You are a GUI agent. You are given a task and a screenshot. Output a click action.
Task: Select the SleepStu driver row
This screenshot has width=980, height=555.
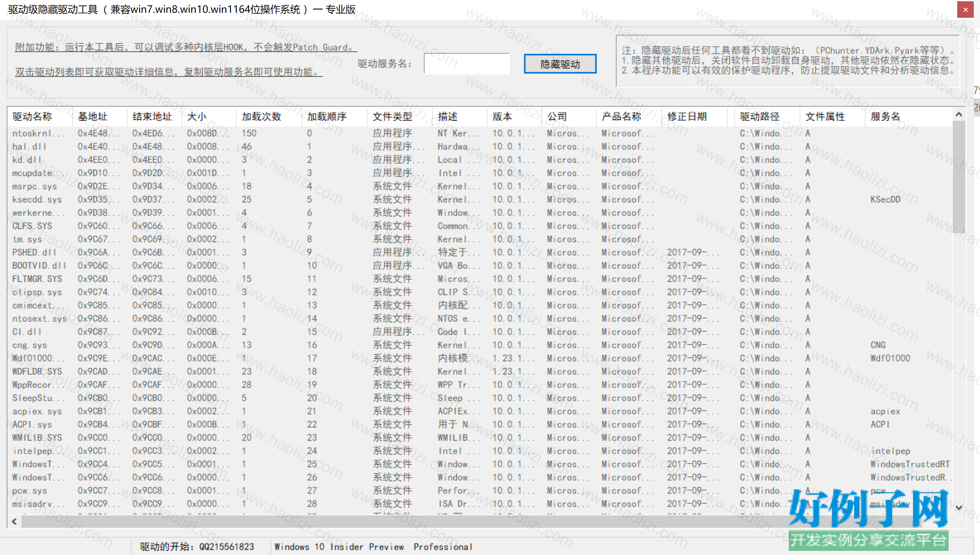pos(480,398)
